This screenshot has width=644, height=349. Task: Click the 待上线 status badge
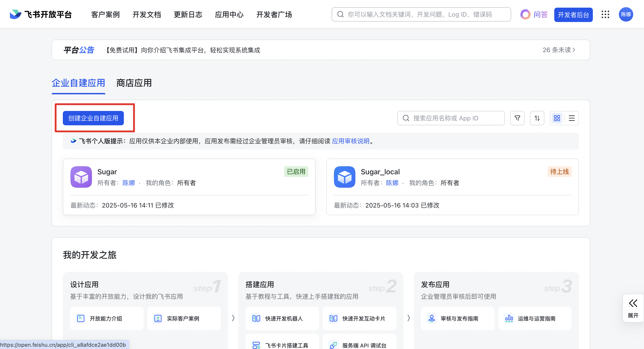(x=559, y=172)
